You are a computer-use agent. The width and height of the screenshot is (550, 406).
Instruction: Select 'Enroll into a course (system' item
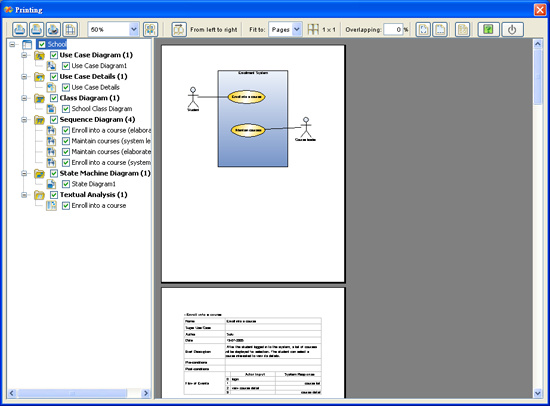(x=111, y=162)
